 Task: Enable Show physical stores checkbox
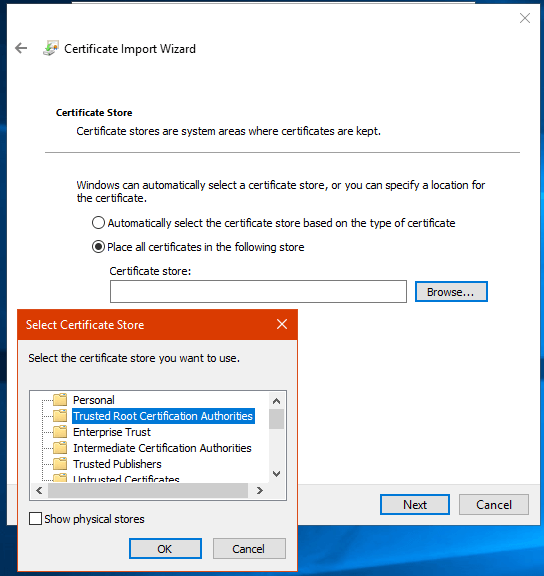pyautogui.click(x=35, y=519)
